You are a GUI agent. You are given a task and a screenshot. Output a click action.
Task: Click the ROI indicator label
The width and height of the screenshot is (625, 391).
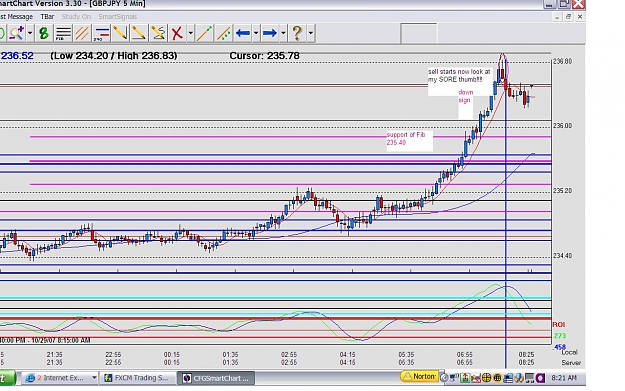559,324
